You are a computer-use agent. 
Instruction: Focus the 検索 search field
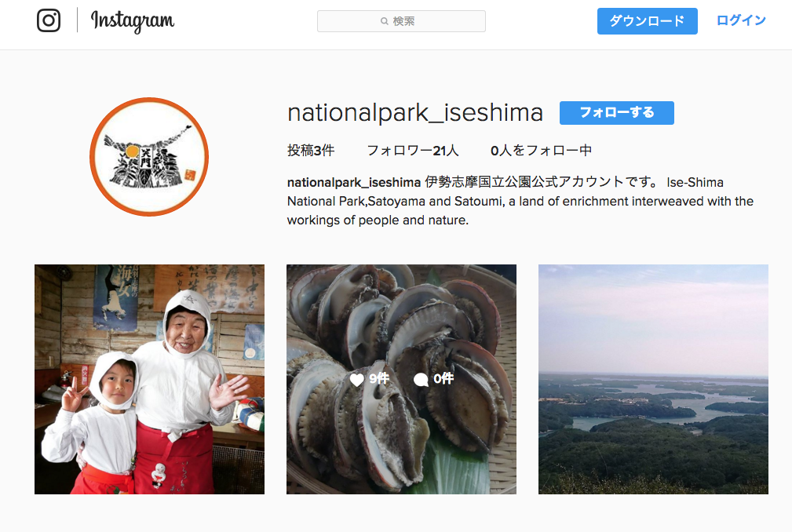click(402, 21)
